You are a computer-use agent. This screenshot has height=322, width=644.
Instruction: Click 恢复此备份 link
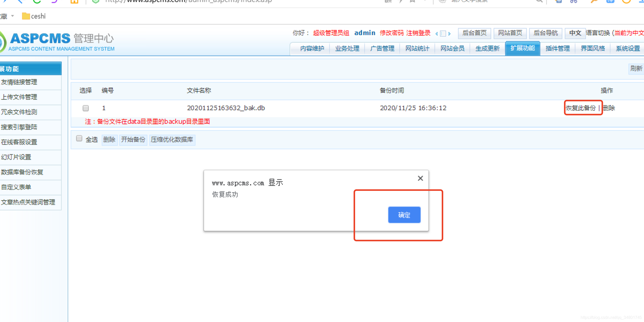coord(581,108)
